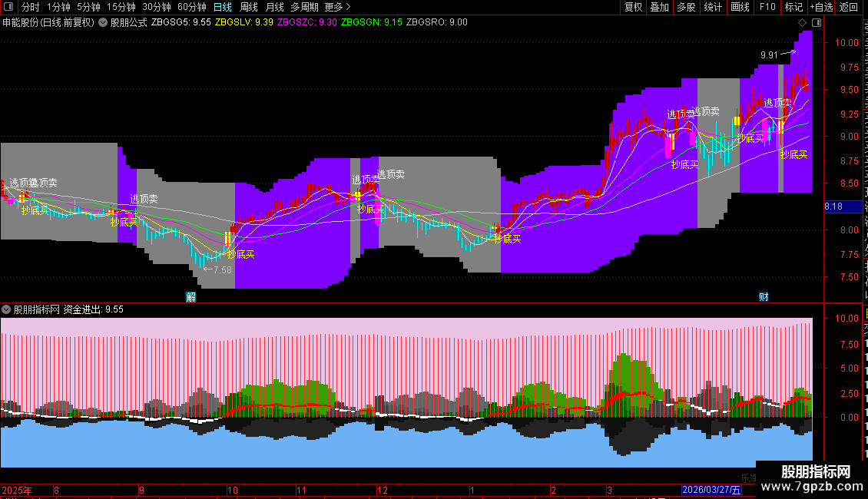Open the 更多 periods menu

click(338, 7)
